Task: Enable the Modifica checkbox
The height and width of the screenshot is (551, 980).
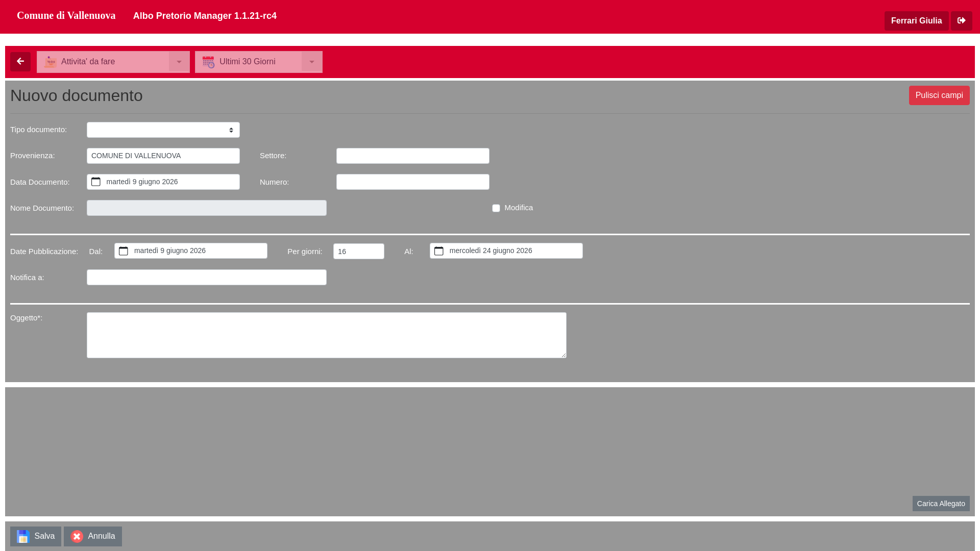Action: 496,208
